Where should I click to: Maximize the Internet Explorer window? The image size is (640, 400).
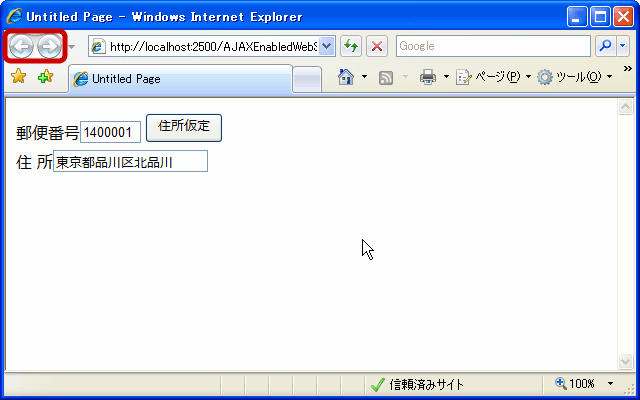600,17
